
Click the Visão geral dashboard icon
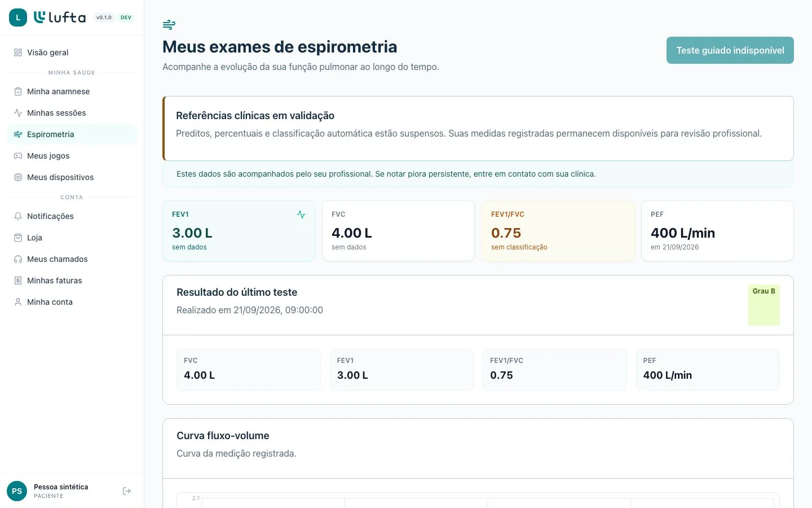tap(18, 52)
